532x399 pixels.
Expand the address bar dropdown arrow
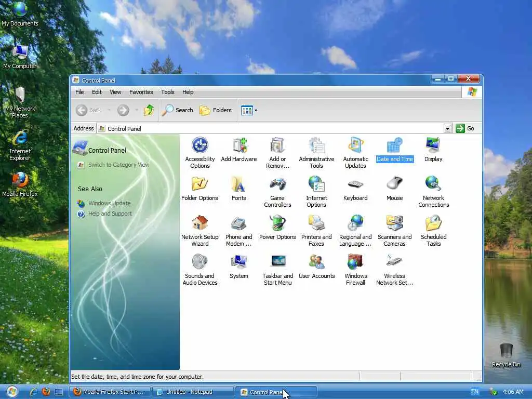tap(447, 129)
